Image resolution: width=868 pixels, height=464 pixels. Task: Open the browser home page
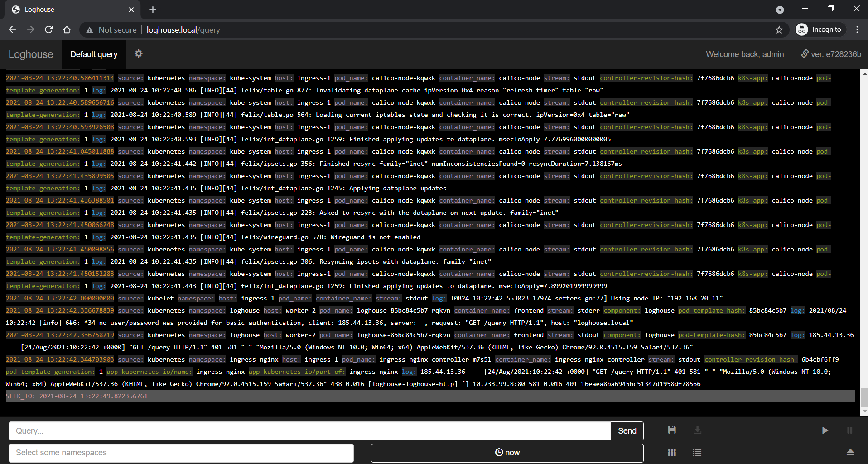[x=67, y=29]
